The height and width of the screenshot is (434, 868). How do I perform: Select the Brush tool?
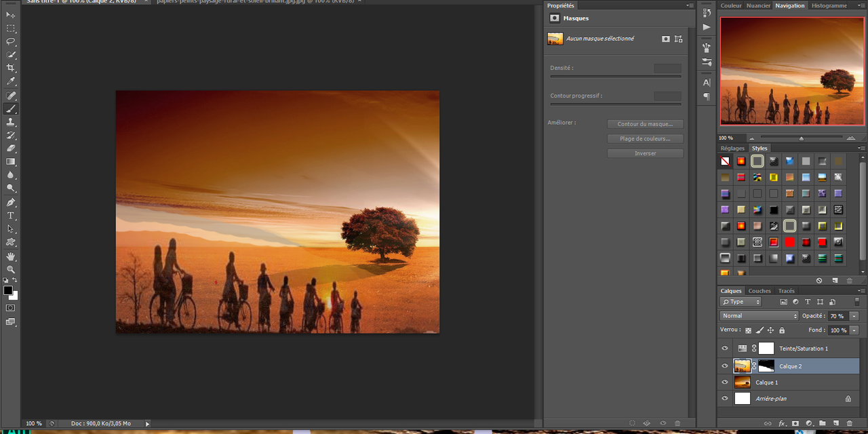click(11, 109)
